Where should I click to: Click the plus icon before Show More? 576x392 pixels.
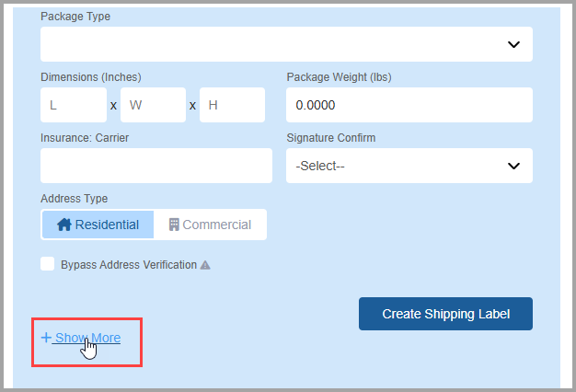tap(46, 338)
